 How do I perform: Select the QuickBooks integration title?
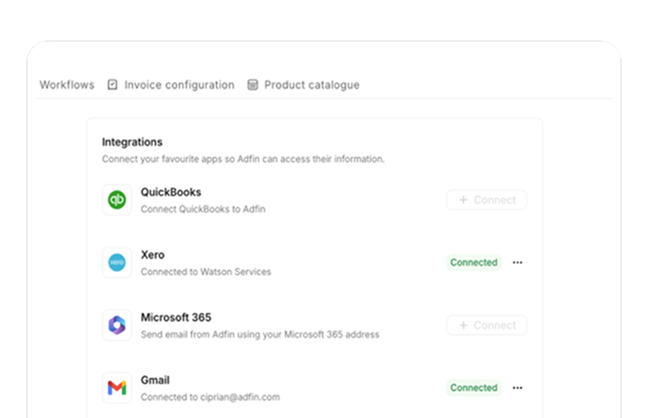171,192
